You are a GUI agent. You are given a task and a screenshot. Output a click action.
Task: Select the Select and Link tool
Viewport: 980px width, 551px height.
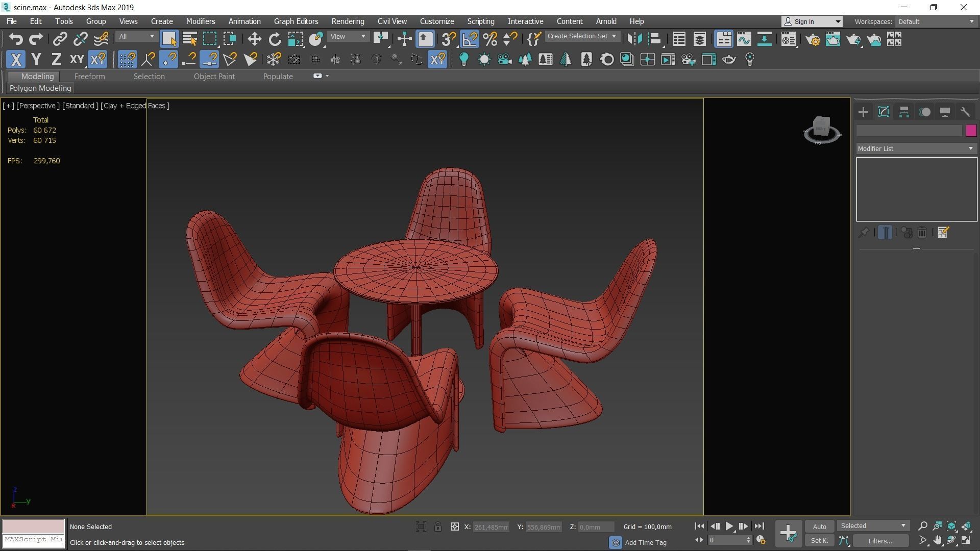point(60,39)
